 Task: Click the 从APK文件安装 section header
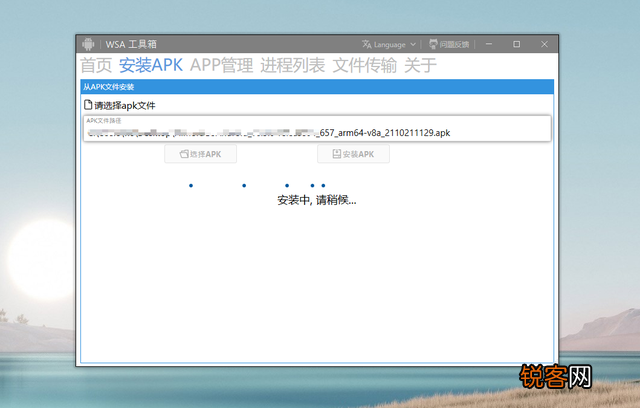point(317,86)
